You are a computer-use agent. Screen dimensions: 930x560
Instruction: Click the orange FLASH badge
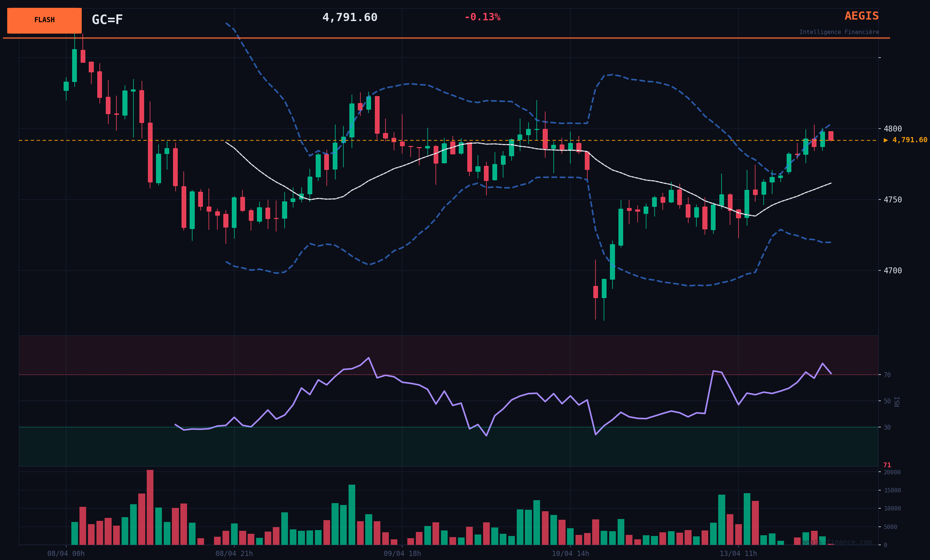44,20
